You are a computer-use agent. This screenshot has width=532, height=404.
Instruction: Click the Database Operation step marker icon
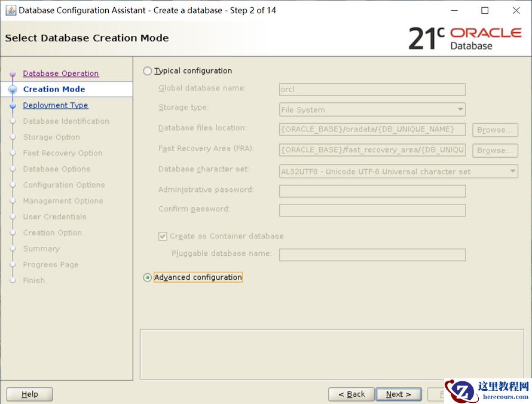(13, 74)
